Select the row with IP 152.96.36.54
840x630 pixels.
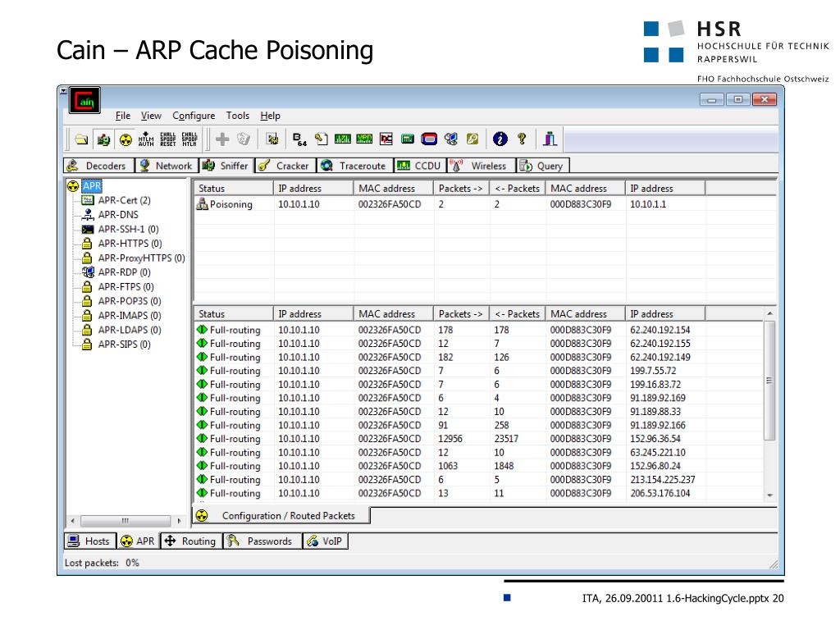coord(479,439)
